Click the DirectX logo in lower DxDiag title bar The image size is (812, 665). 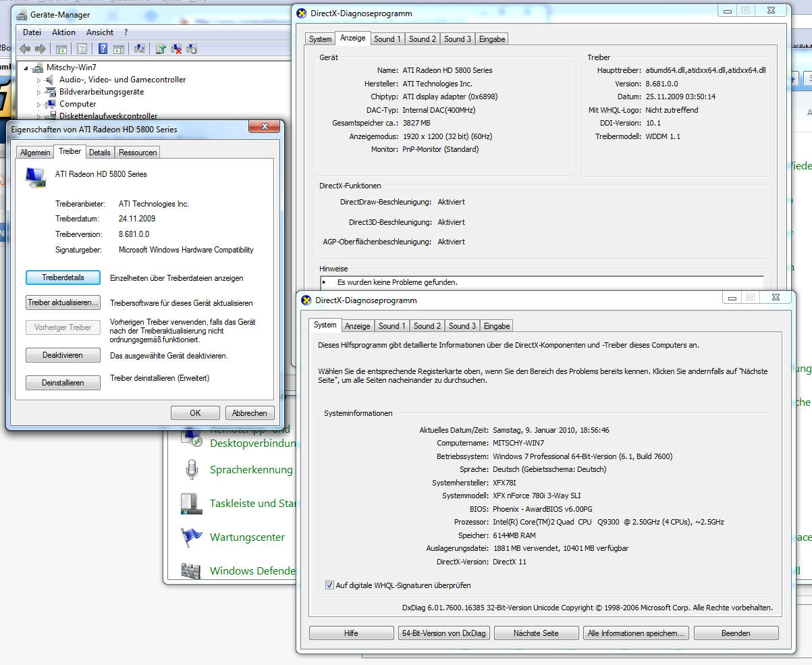[306, 300]
